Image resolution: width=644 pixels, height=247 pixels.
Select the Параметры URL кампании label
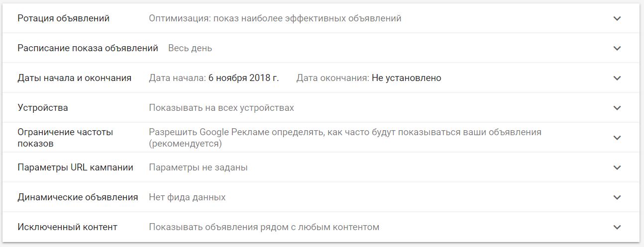tap(76, 167)
